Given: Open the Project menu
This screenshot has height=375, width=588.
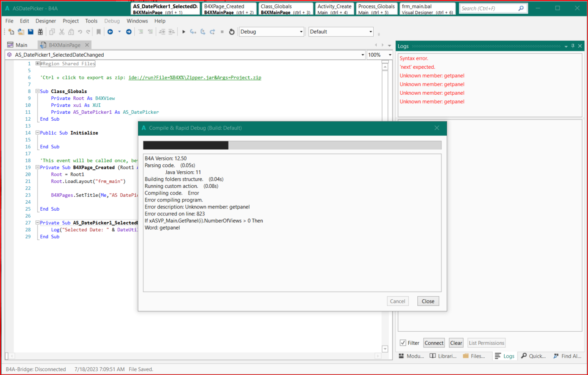Looking at the screenshot, I should (71, 21).
